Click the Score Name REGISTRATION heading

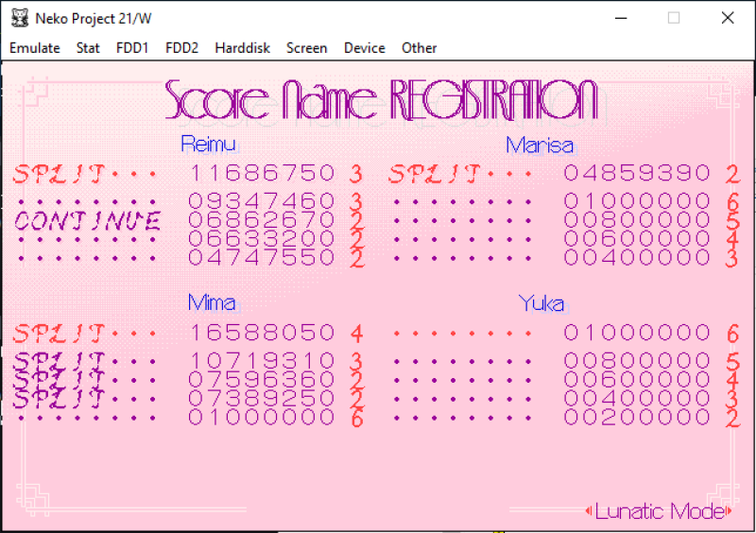(x=382, y=100)
